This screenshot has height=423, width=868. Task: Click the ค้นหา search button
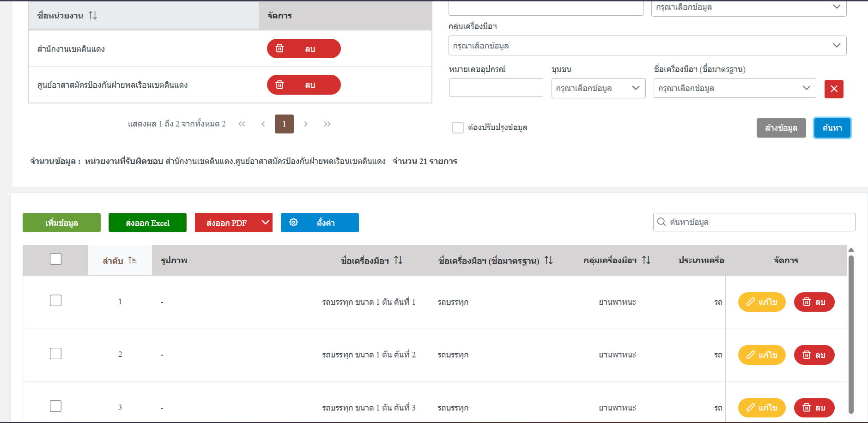(x=832, y=128)
